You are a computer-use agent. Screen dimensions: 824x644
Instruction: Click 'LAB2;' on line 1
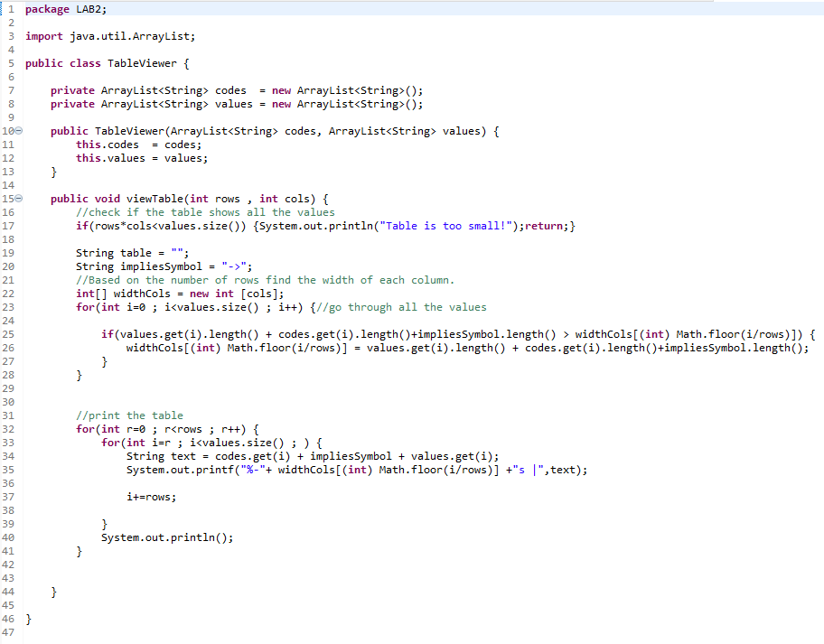[x=91, y=9]
